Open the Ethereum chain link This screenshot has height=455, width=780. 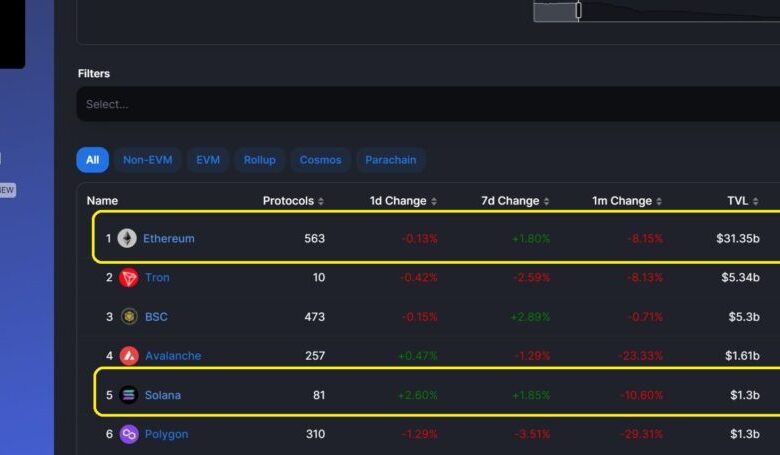point(168,239)
